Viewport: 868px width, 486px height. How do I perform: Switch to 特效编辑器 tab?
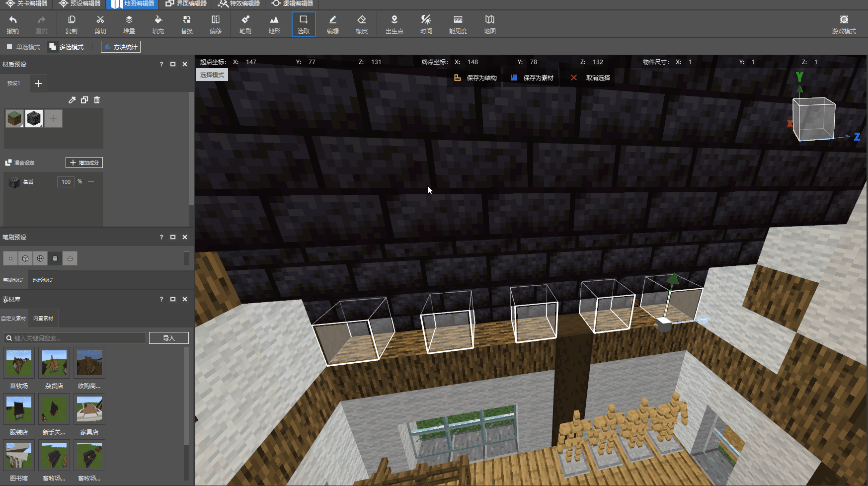[x=239, y=3]
